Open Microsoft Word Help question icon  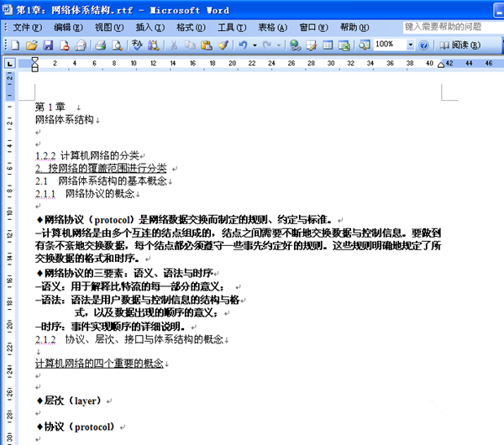click(x=423, y=45)
